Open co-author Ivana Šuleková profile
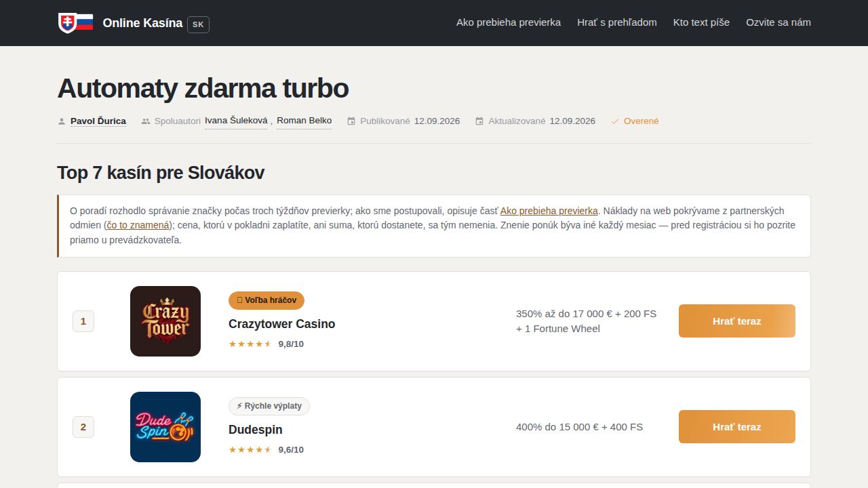Screen dimensions: 868x488 click(x=236, y=121)
